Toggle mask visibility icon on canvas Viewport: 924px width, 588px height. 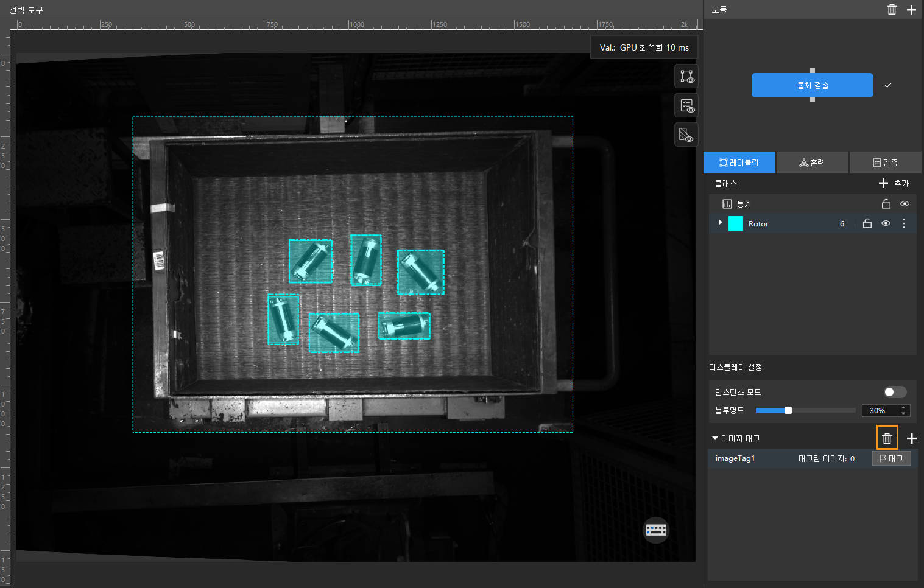686,135
